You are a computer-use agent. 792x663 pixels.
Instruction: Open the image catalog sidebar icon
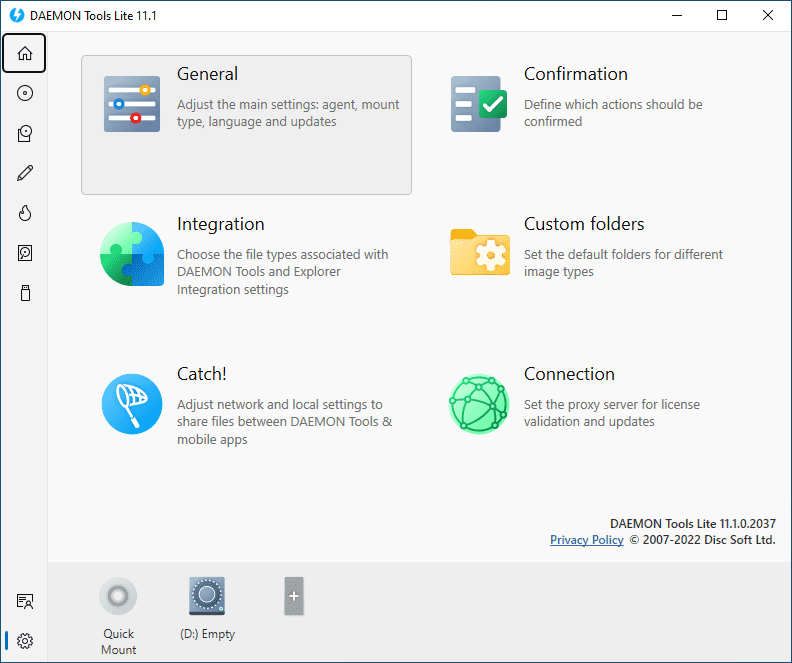[x=25, y=133]
